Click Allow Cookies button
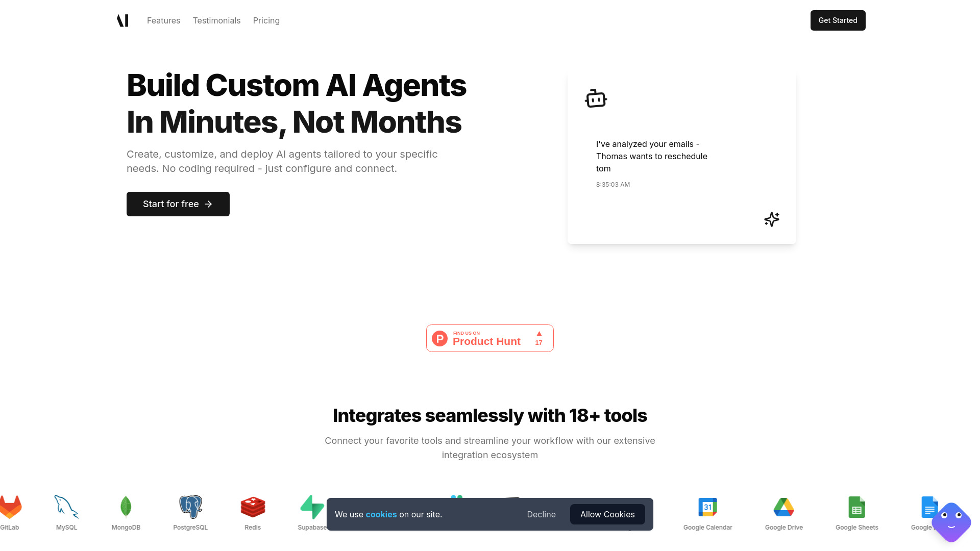The height and width of the screenshot is (551, 980). click(x=607, y=514)
